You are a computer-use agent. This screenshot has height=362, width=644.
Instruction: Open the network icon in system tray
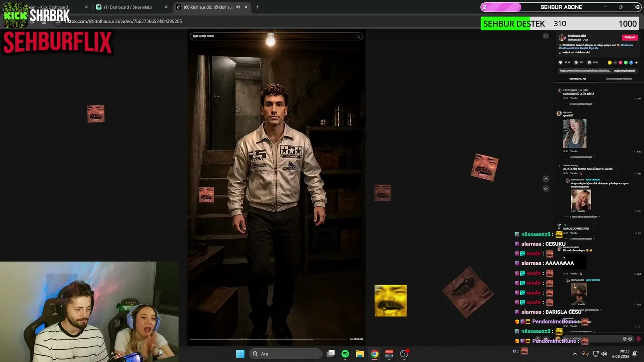pos(596,354)
